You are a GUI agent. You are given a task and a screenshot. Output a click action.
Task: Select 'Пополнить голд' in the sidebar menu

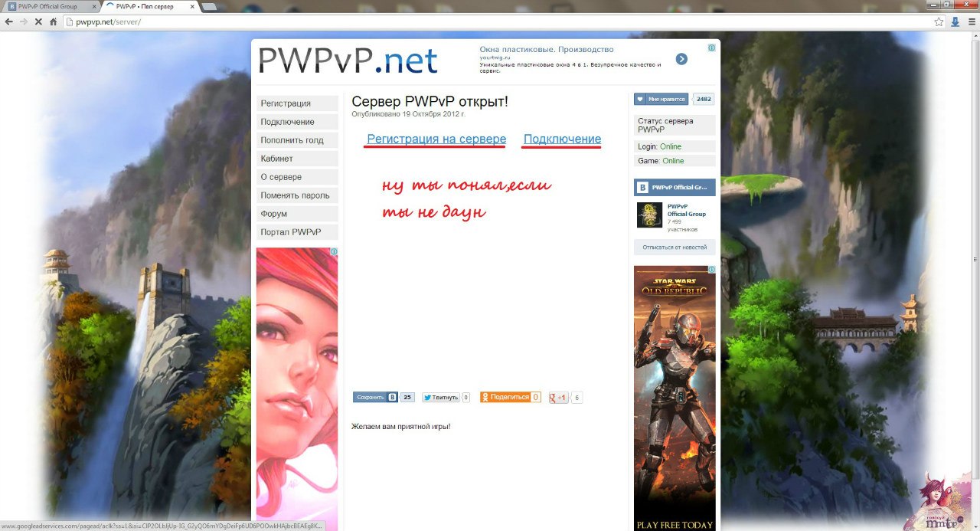click(x=297, y=140)
